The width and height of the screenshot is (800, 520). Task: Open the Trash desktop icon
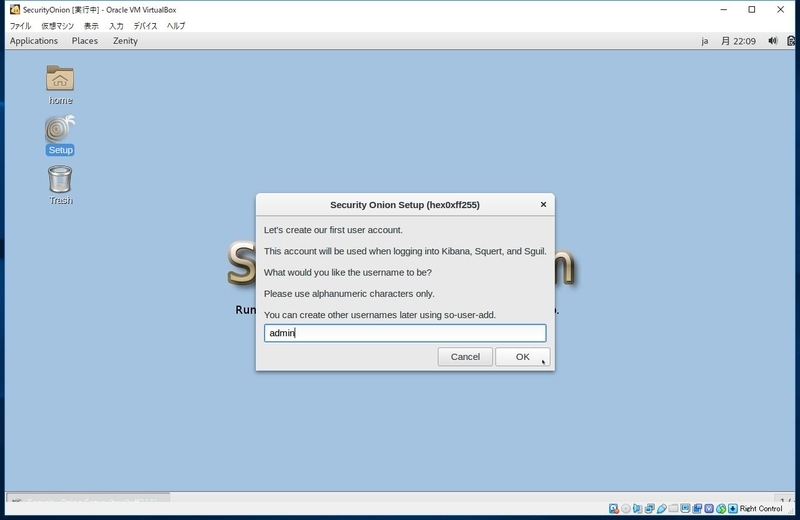coord(60,179)
